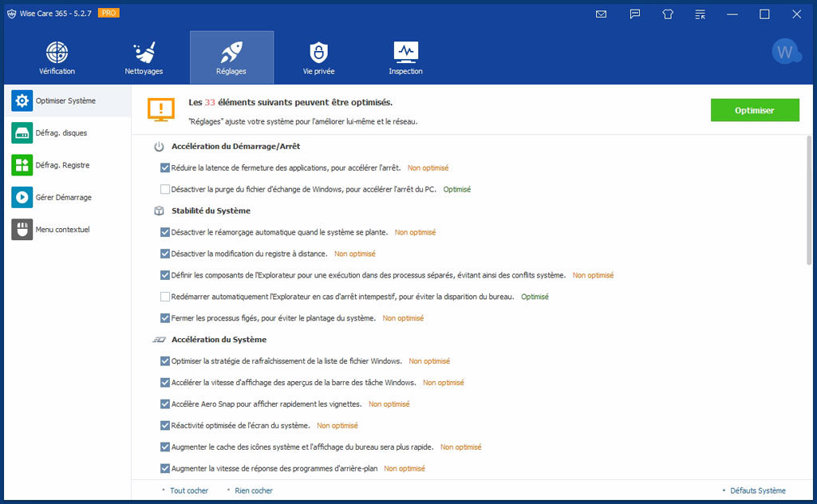Click the W user avatar icon
817x504 pixels.
786,52
